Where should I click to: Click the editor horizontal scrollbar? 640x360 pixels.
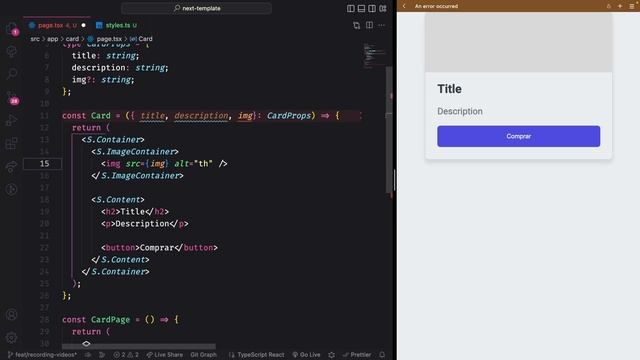coord(139,347)
